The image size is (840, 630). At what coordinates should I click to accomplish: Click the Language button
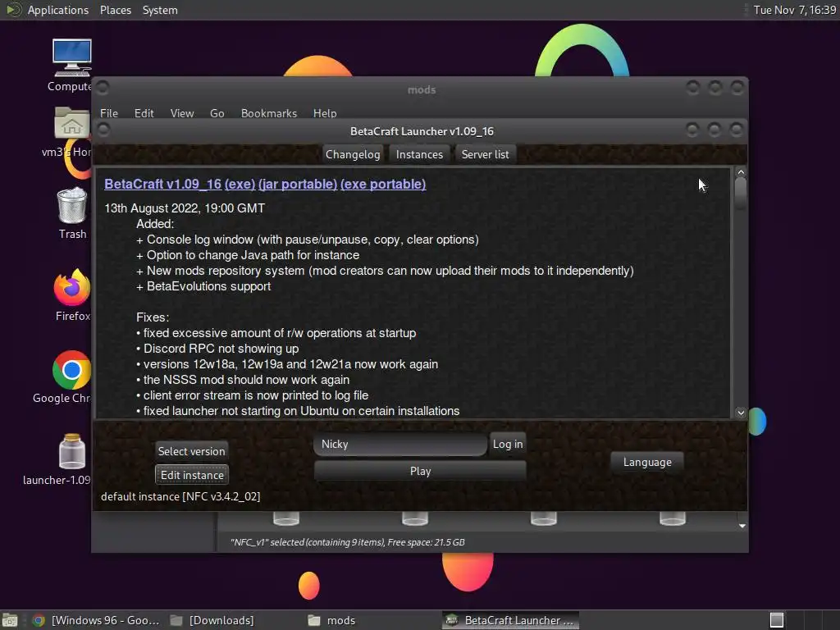click(647, 462)
